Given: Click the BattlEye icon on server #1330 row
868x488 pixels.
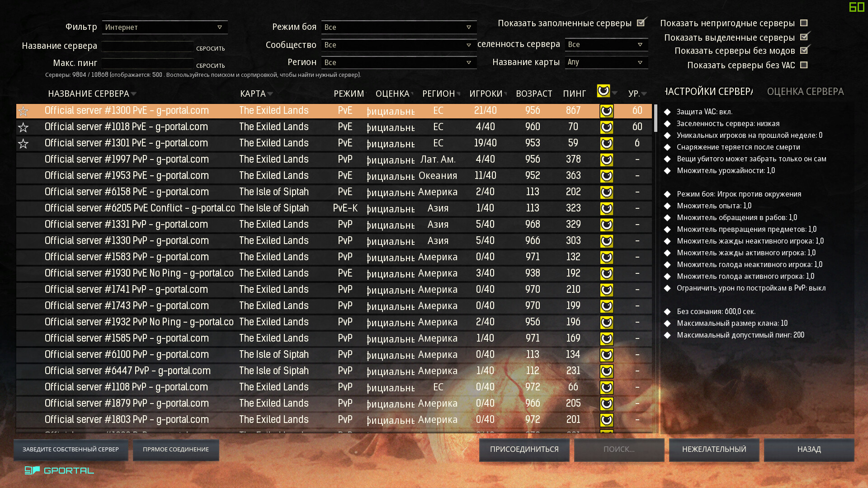Looking at the screenshot, I should pos(607,241).
